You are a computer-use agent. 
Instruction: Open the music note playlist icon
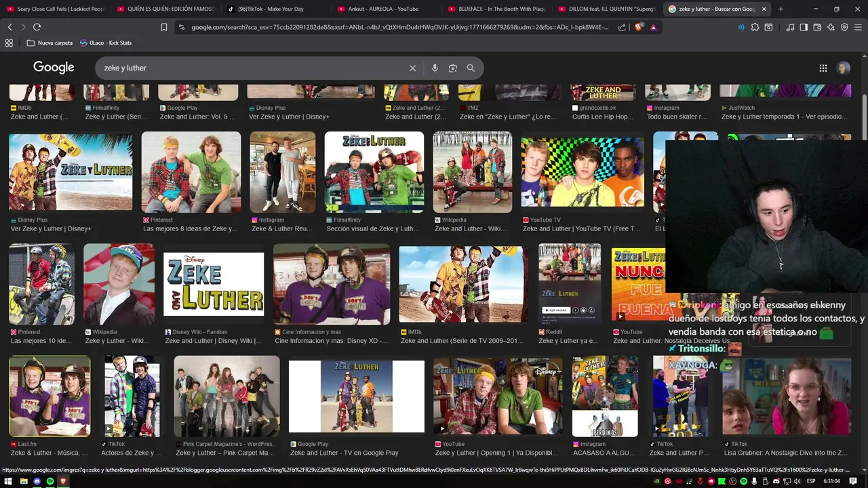(x=790, y=27)
